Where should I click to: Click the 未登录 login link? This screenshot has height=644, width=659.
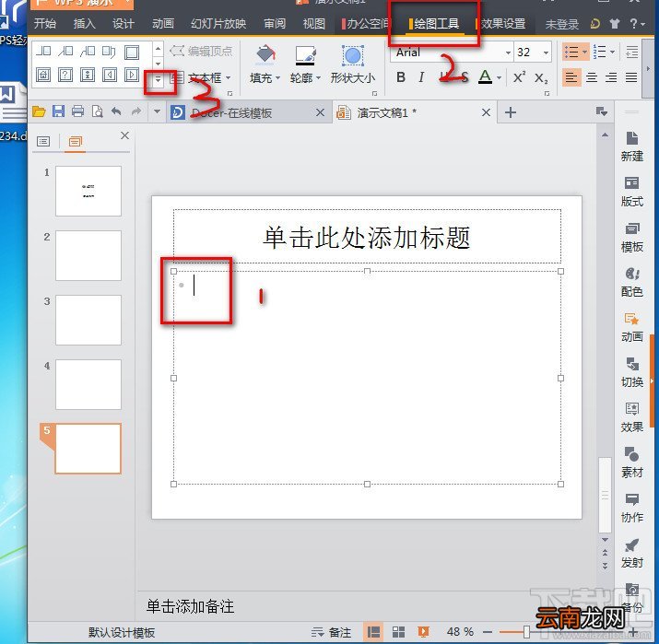coord(561,24)
